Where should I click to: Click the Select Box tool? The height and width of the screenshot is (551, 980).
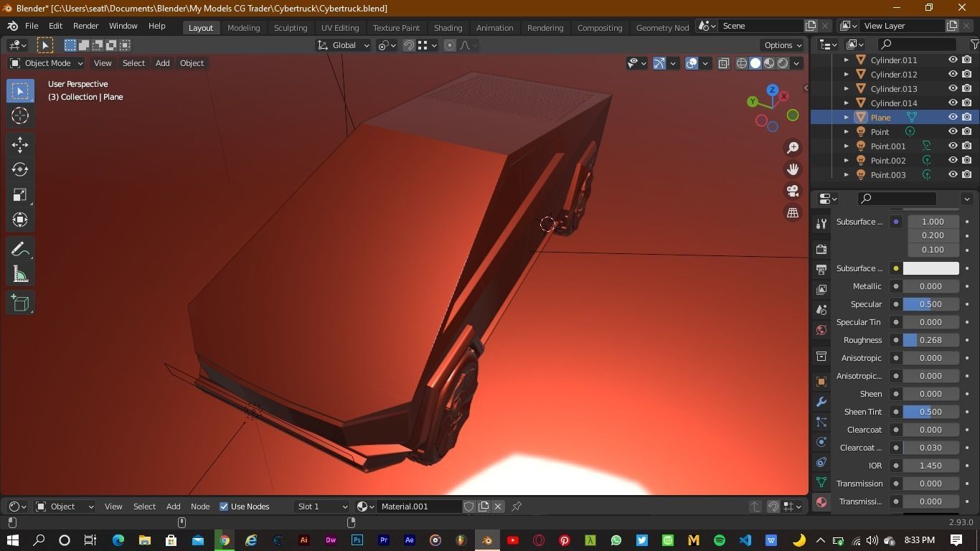pyautogui.click(x=20, y=91)
